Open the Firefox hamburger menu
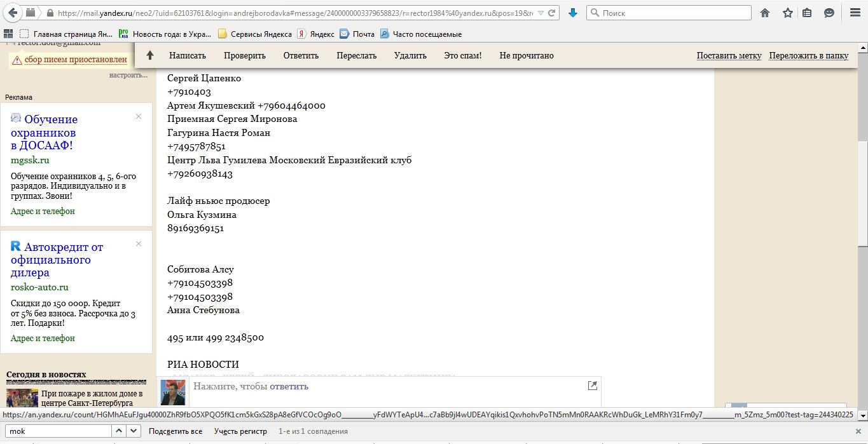 pyautogui.click(x=854, y=13)
